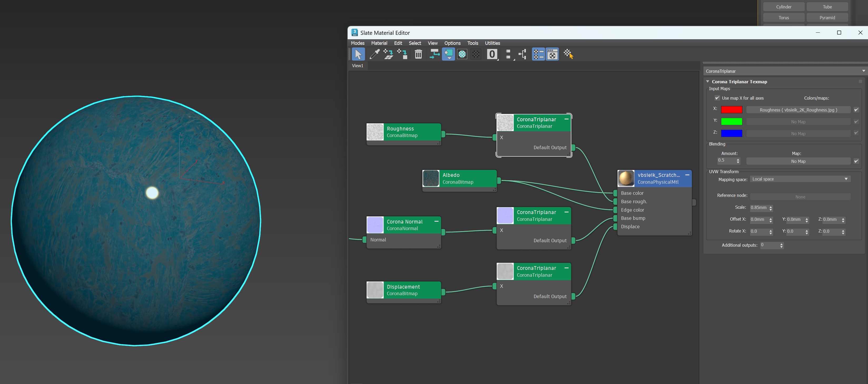The height and width of the screenshot is (384, 868).
Task: Click the Delete Selected trash icon
Action: point(418,54)
